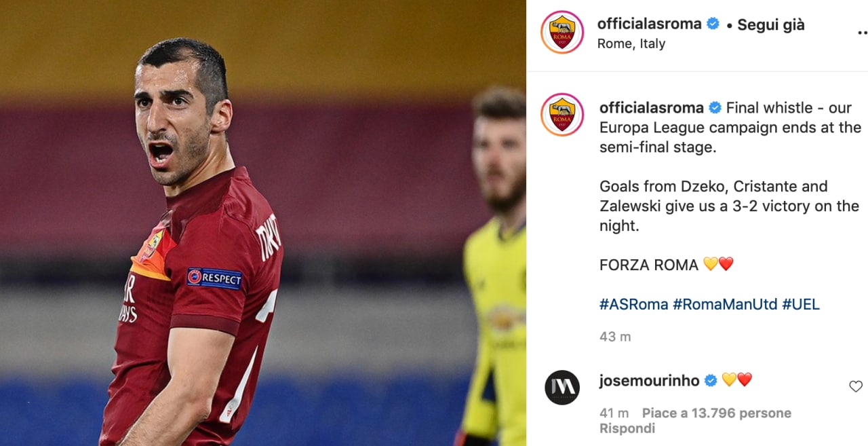868x446 pixels.
Task: Click the AS Roma avatar in the post header
Action: tap(562, 33)
